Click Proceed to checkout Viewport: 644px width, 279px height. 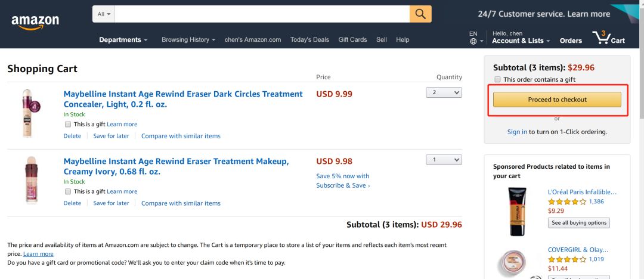point(557,100)
